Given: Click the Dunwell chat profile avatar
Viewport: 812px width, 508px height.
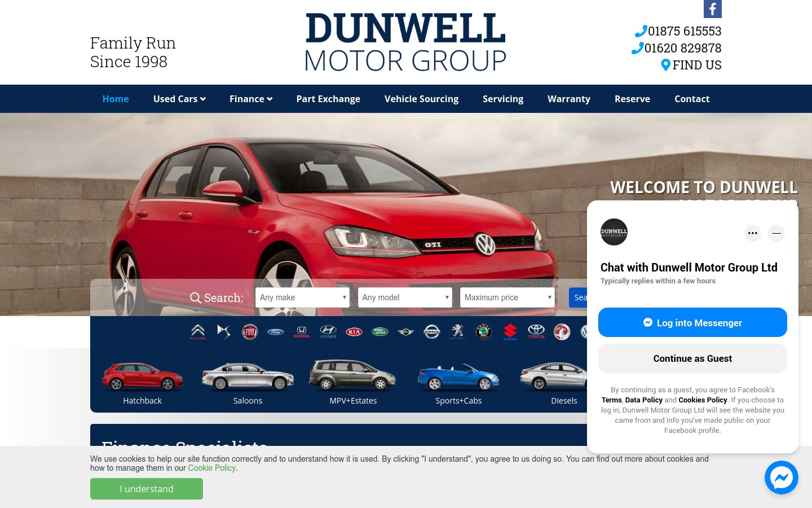Looking at the screenshot, I should (x=614, y=232).
